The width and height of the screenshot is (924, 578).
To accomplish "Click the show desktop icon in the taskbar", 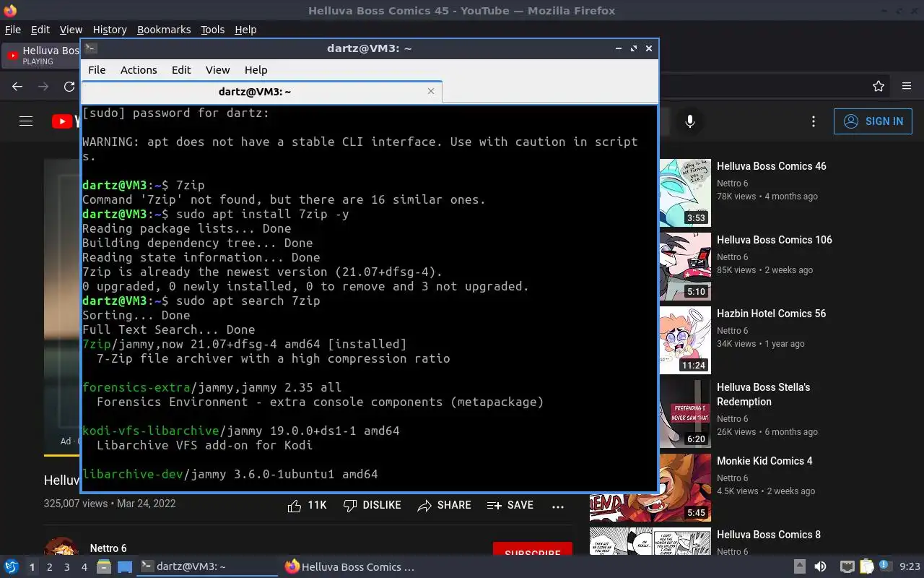I will pyautogui.click(x=125, y=566).
